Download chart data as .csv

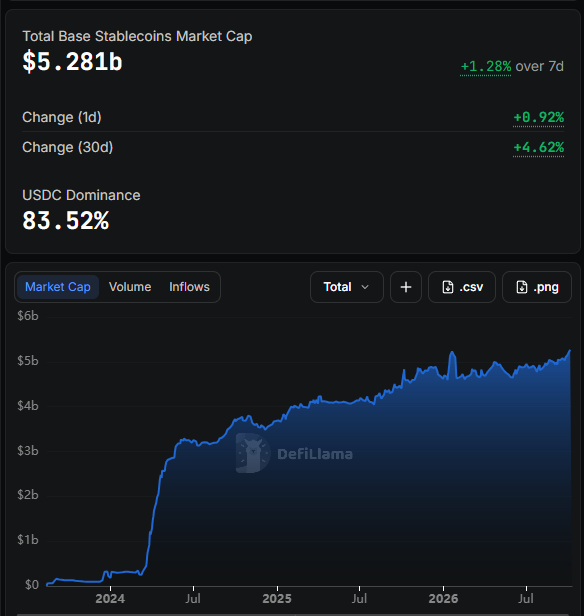[462, 287]
